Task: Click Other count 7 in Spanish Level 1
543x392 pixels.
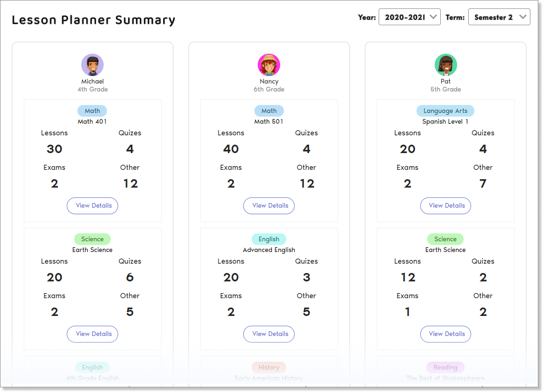Action: pos(483,184)
